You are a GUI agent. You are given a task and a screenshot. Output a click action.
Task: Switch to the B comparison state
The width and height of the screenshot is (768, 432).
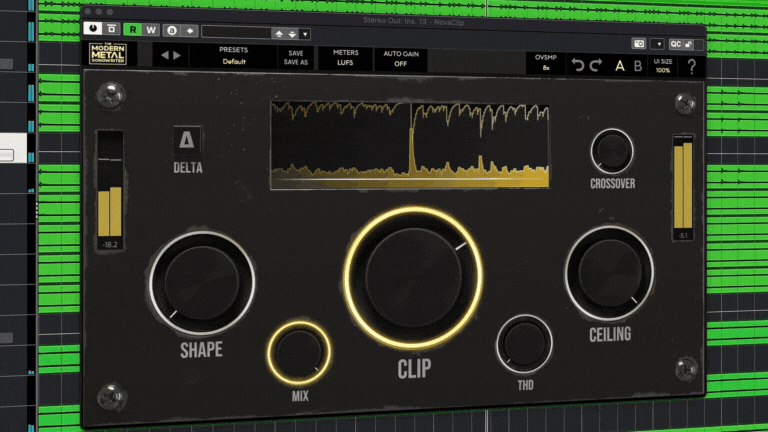coord(638,67)
